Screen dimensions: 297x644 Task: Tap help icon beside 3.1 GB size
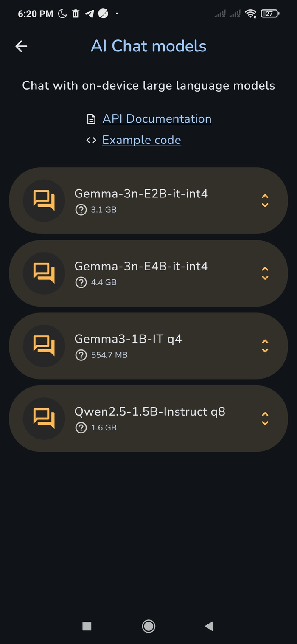tap(81, 210)
